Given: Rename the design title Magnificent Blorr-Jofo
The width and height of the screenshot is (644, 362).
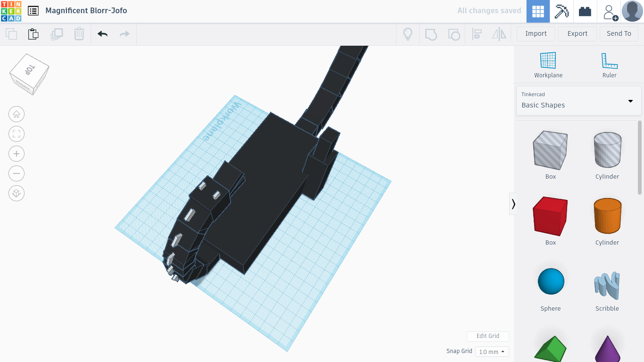Looking at the screenshot, I should (86, 10).
